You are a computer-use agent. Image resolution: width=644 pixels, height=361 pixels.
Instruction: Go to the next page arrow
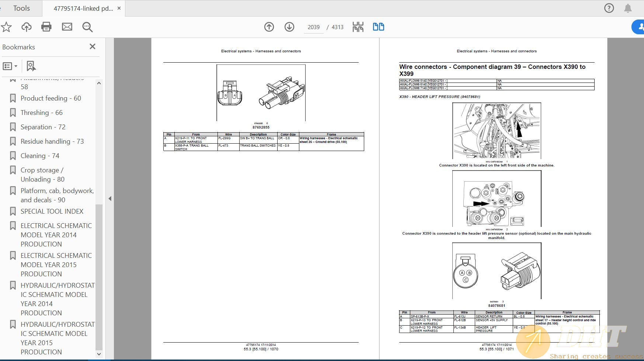(x=289, y=27)
